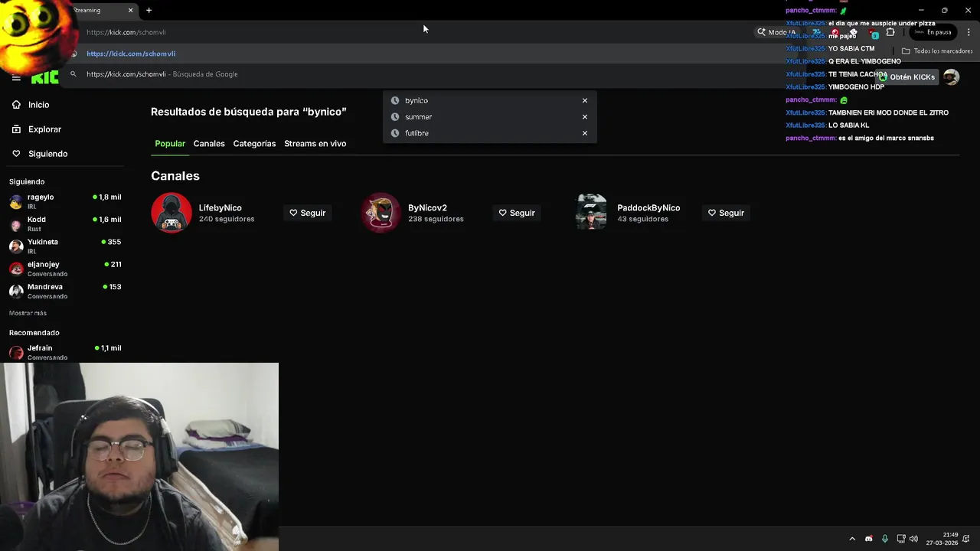Select the kick.com/schomvli URL suggestion
980x551 pixels.
click(429, 54)
